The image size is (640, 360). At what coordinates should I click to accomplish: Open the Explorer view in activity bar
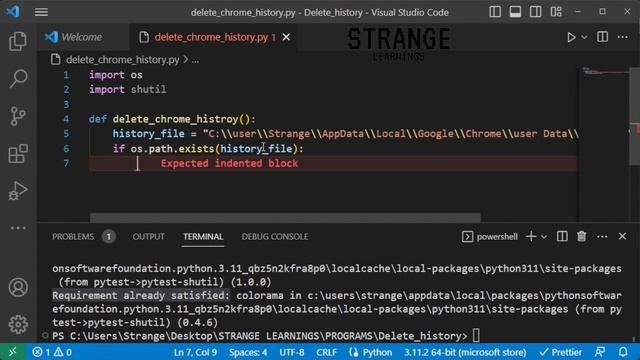18,41
